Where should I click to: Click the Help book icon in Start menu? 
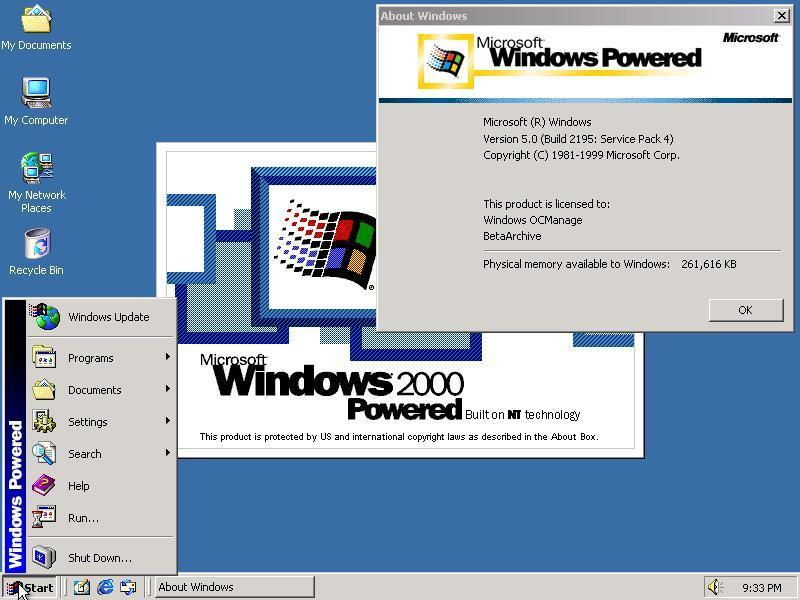[x=44, y=485]
